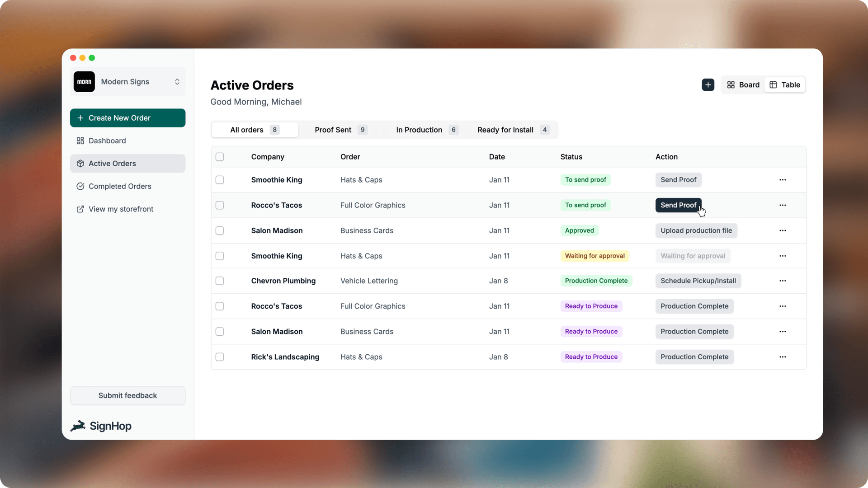Switch to the All orders tab

255,130
